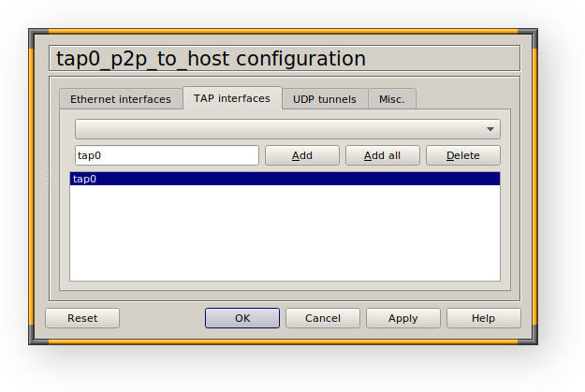585x392 pixels.
Task: Click the Cancel button
Action: pyautogui.click(x=323, y=318)
